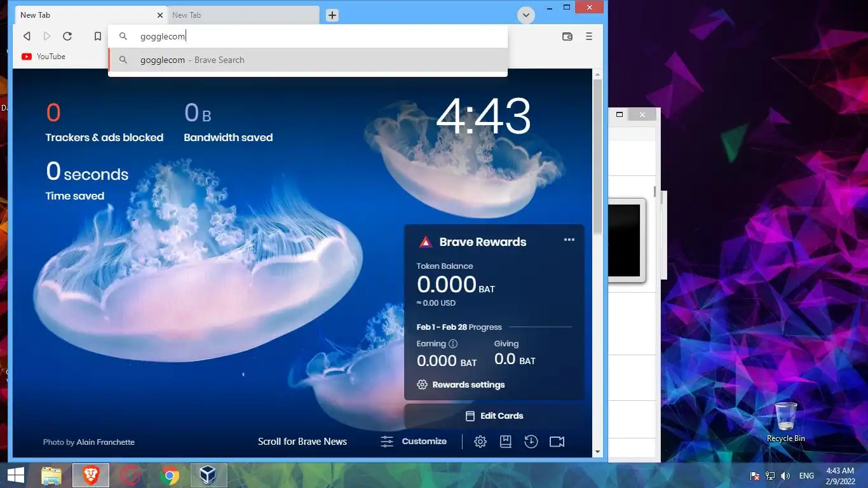Viewport: 868px width, 488px height.
Task: Open the volume control in system tray
Action: [785, 476]
